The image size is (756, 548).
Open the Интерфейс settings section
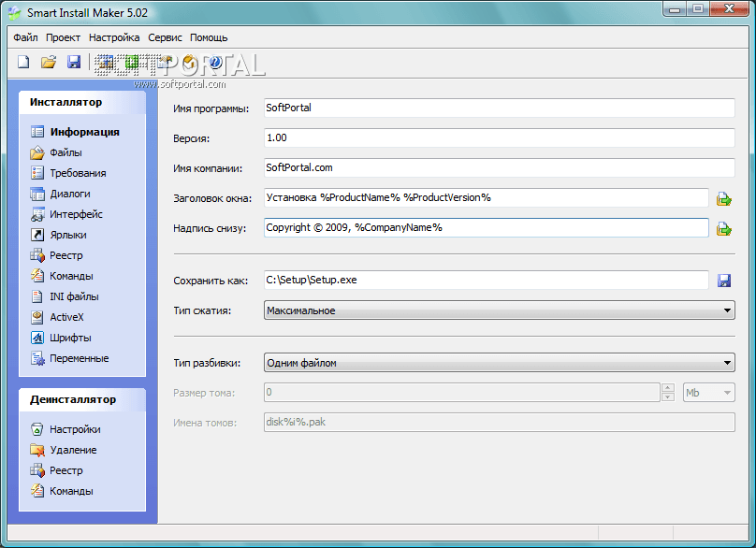coord(66,214)
